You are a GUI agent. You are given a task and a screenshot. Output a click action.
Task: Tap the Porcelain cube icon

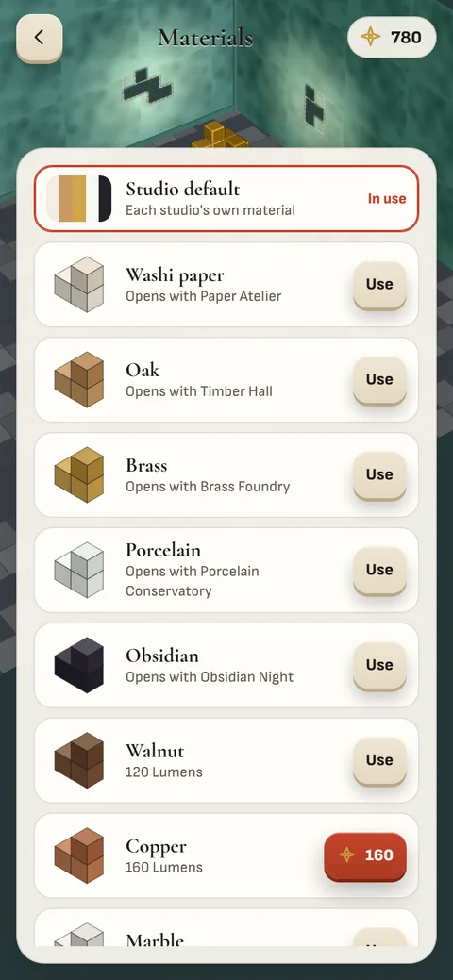(x=79, y=570)
